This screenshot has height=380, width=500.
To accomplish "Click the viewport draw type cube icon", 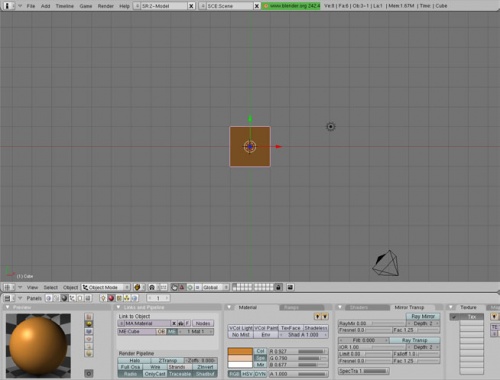I will 137,287.
